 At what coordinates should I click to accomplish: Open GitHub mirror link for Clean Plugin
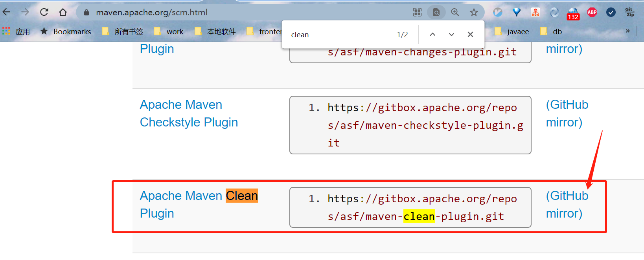(567, 204)
